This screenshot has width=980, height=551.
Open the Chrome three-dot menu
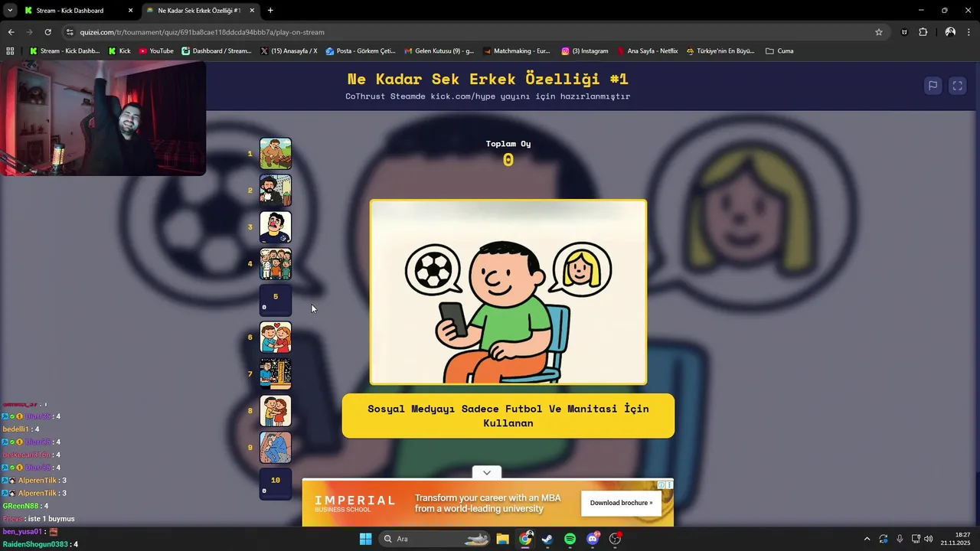tap(969, 32)
